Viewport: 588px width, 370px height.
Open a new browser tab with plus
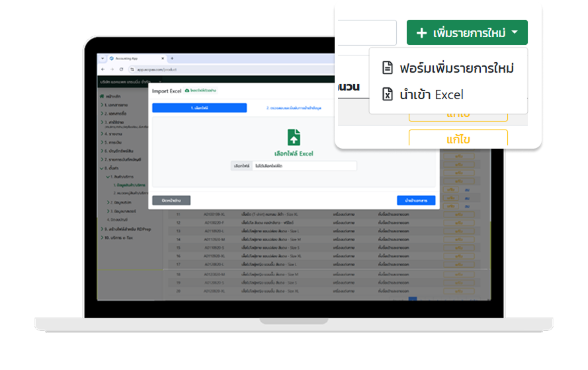click(x=172, y=58)
